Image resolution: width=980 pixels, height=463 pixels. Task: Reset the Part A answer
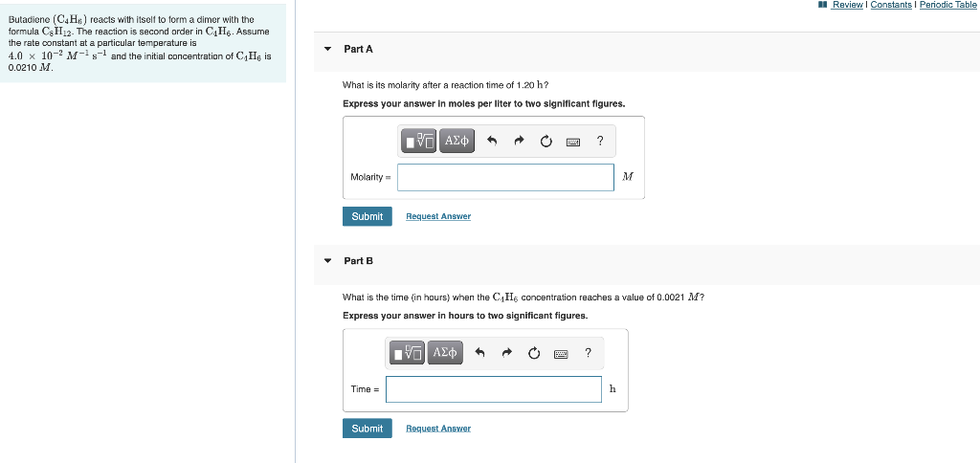[546, 142]
